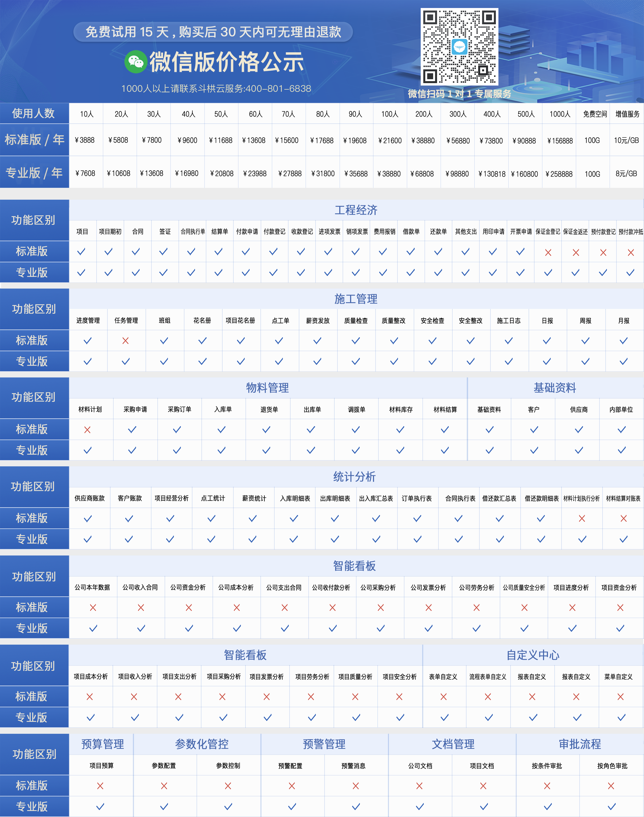Click the red cross for 项目预算 in 标准版

pos(100,786)
